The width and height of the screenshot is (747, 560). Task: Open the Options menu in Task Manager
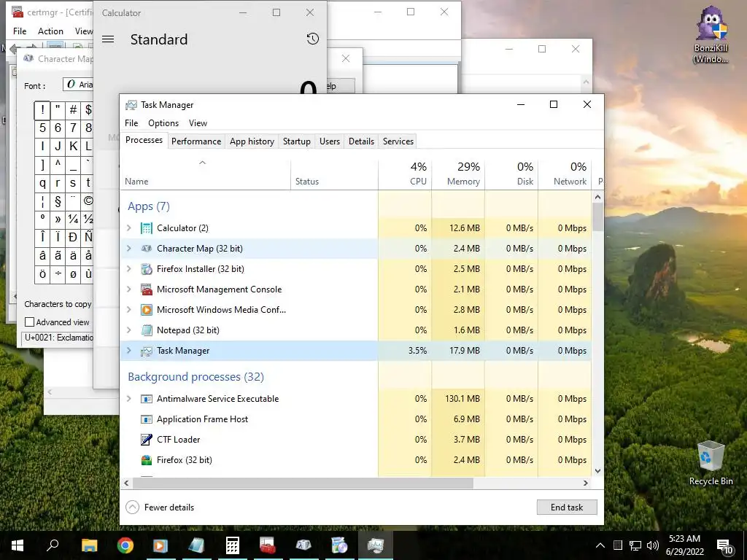pos(163,123)
